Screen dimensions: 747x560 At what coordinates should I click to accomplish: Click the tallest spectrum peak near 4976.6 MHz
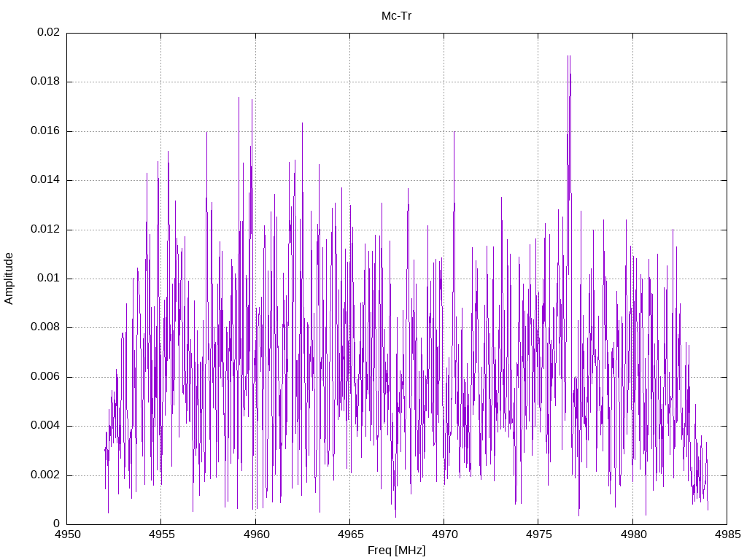coord(569,56)
